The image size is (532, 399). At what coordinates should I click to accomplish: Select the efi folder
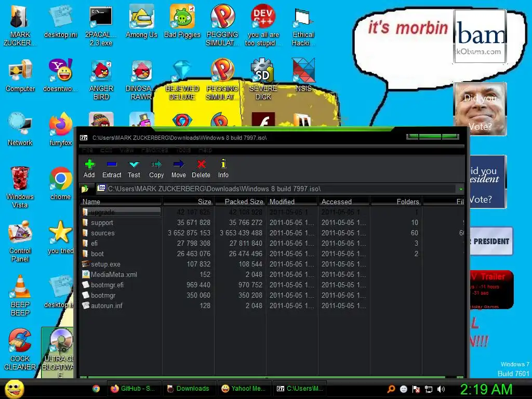(94, 243)
